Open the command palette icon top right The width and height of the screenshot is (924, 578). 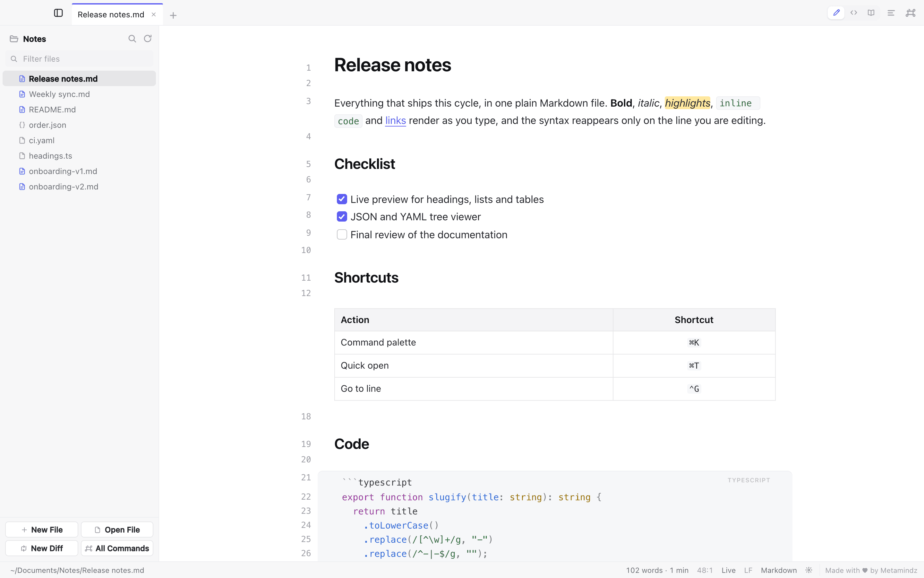pos(911,13)
